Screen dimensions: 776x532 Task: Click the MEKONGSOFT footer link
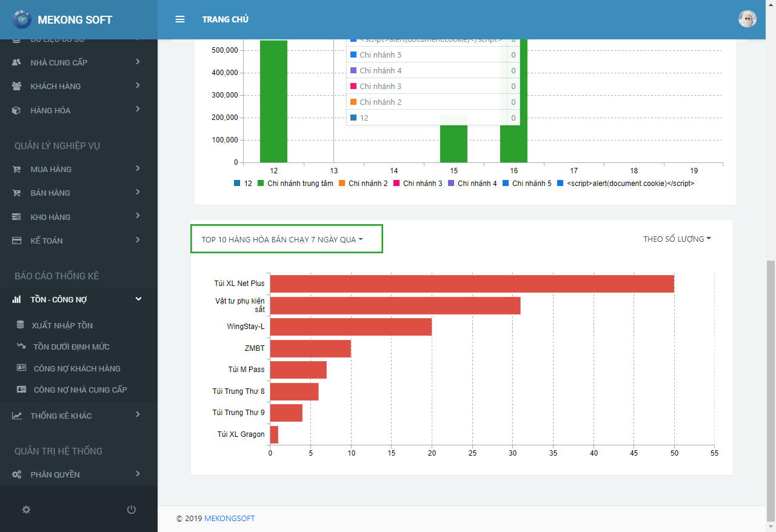coord(230,519)
